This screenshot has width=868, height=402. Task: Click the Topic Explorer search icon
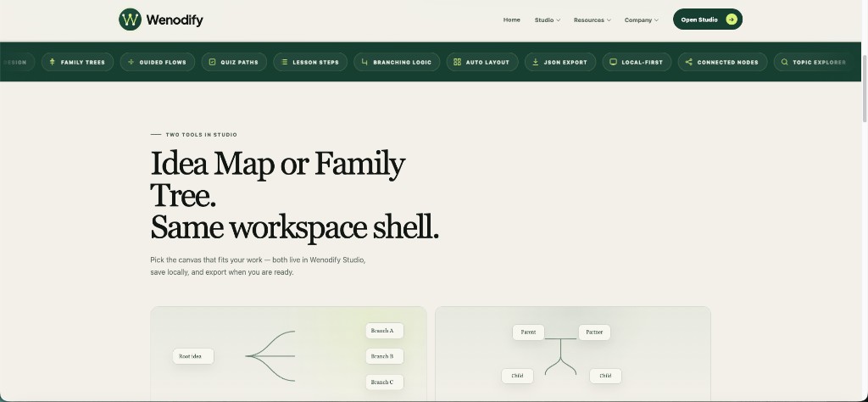784,62
